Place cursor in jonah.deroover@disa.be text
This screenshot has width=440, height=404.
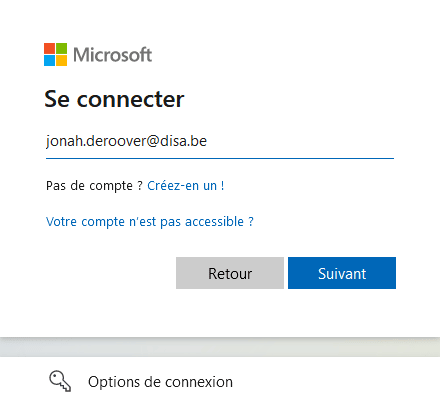coord(126,141)
